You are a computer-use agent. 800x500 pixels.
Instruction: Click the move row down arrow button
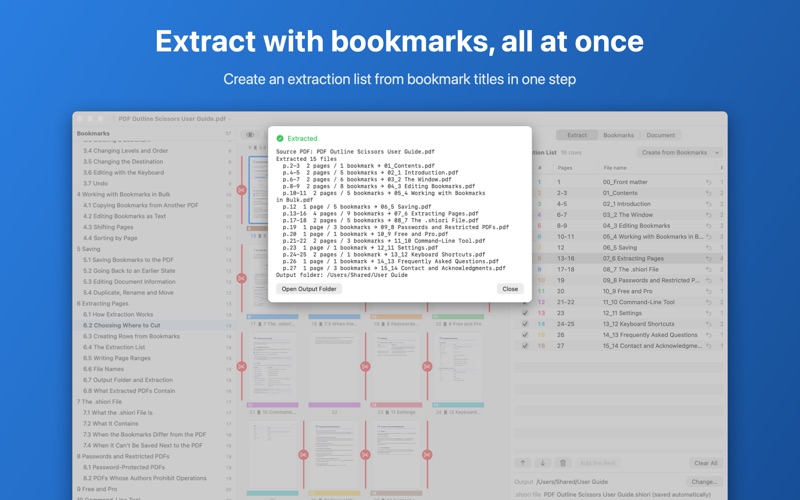coord(542,463)
